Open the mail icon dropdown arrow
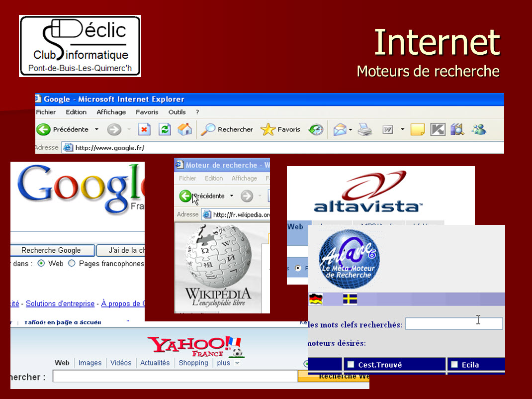532x399 pixels. pyautogui.click(x=351, y=129)
